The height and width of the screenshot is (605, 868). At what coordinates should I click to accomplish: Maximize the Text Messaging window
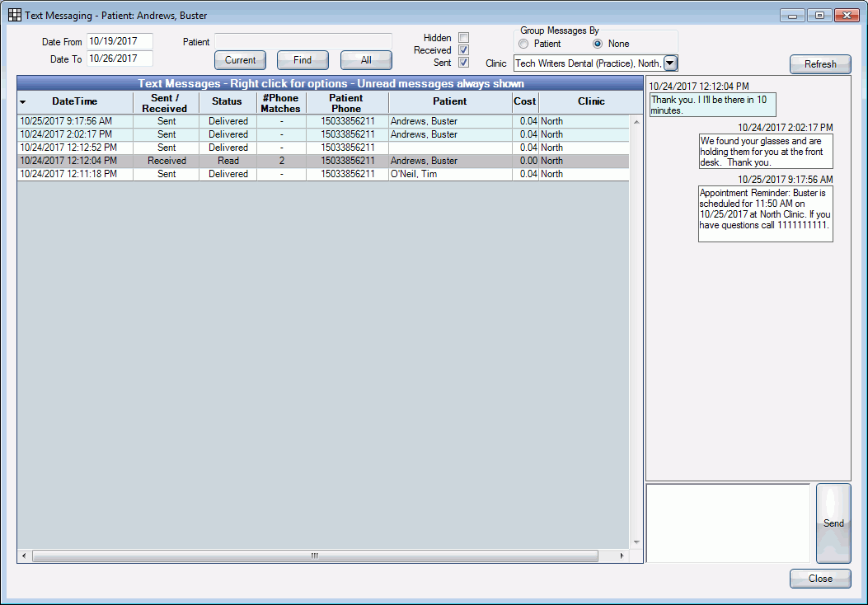click(x=820, y=16)
